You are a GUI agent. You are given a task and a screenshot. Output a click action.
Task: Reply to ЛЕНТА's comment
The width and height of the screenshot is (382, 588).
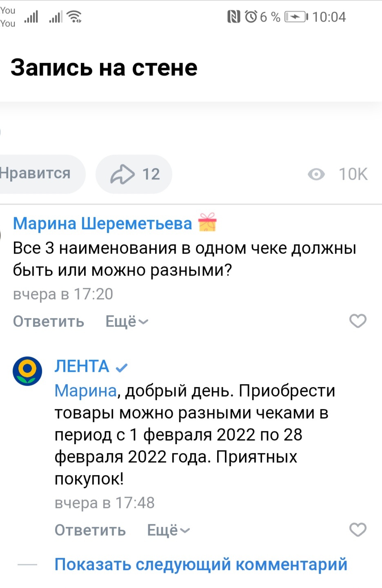90,530
